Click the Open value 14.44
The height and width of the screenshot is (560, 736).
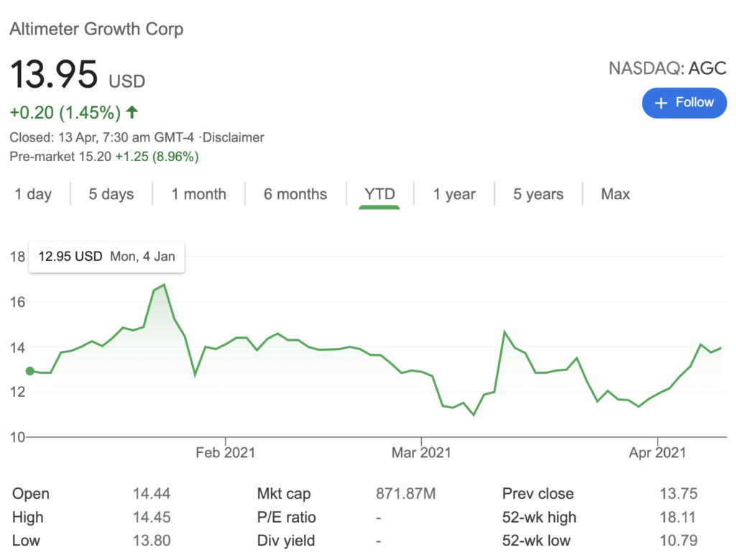(x=152, y=493)
